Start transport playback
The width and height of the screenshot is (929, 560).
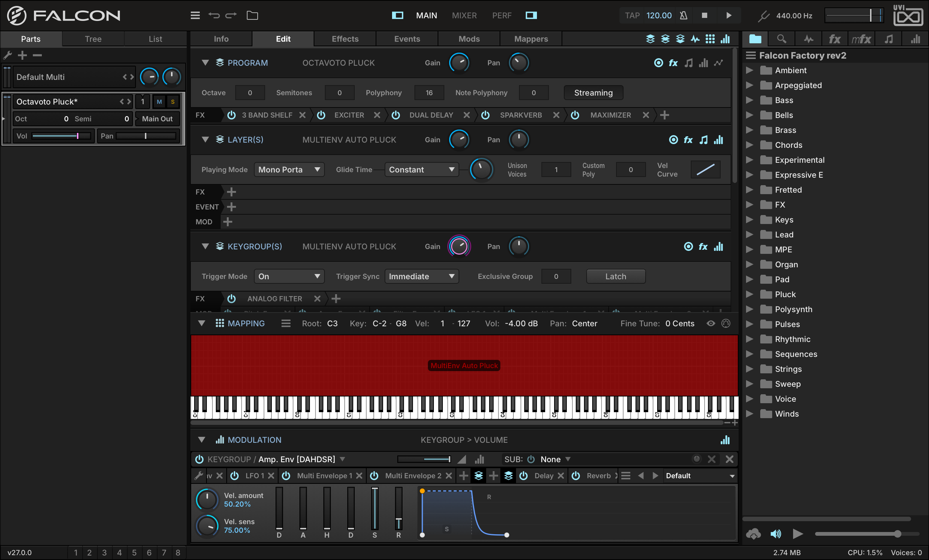(728, 15)
